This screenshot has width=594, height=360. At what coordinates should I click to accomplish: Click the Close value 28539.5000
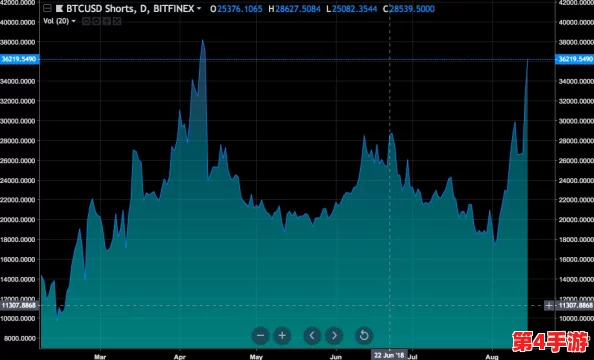(x=412, y=9)
